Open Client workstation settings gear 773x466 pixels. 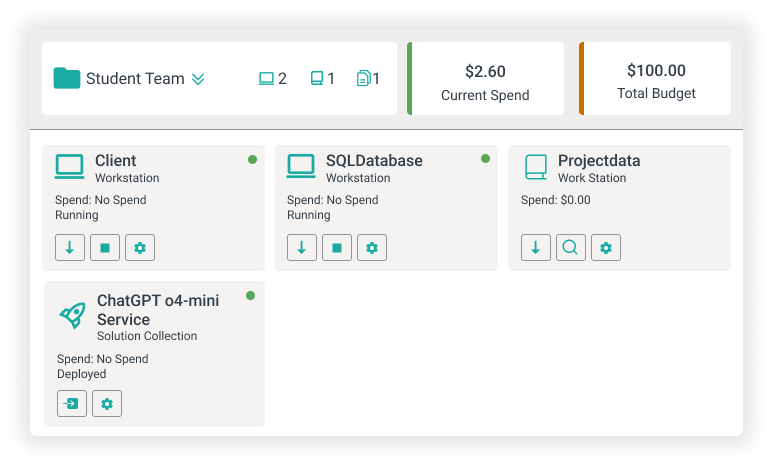[140, 248]
